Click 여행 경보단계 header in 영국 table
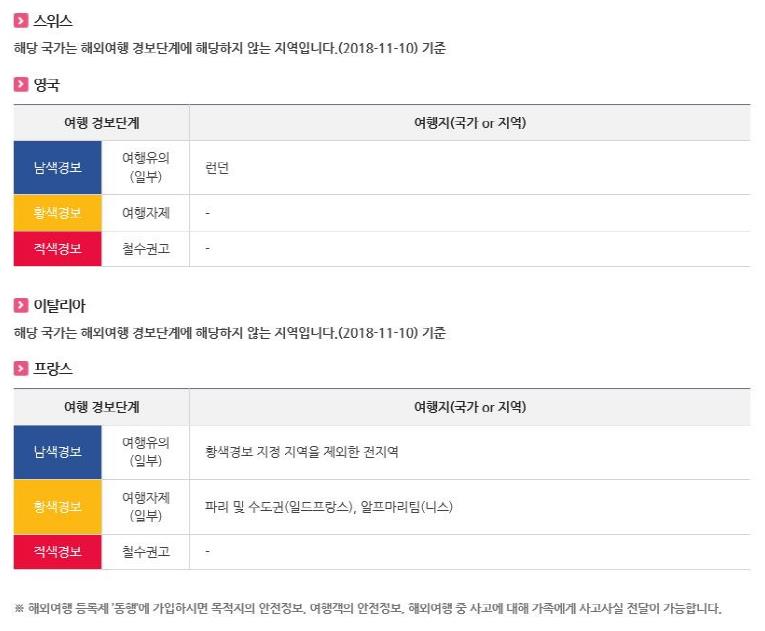 (101, 123)
